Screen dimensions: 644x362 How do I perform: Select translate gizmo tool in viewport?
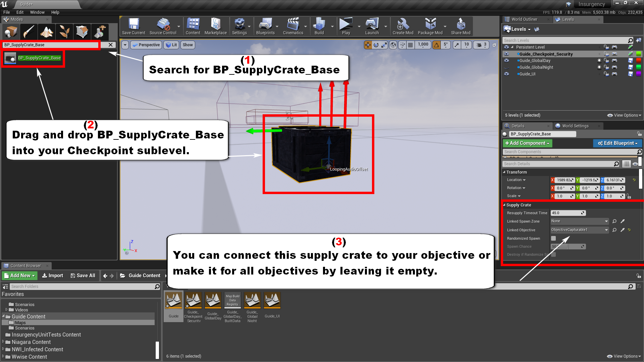[368, 45]
